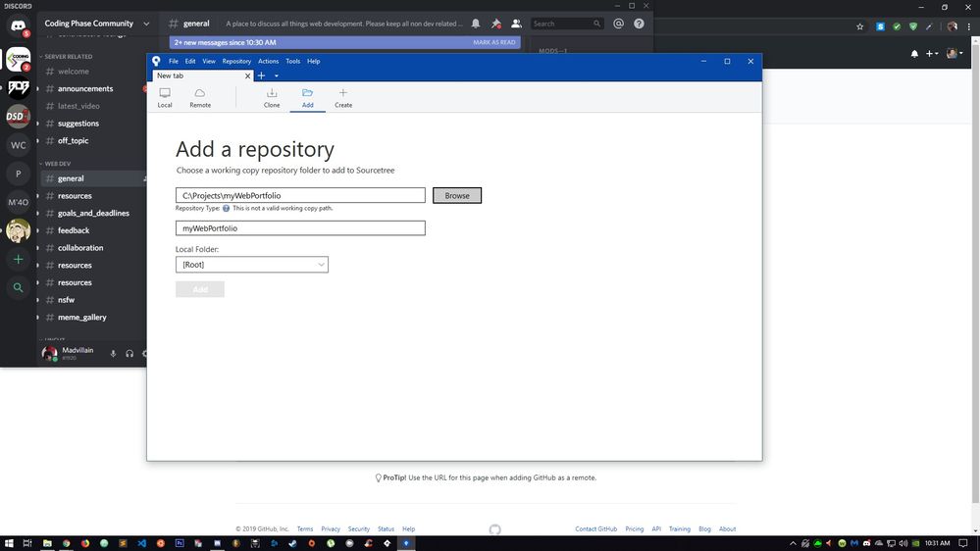Open Discord help question mark icon
Image resolution: width=980 pixels, height=551 pixels.
pyautogui.click(x=639, y=24)
